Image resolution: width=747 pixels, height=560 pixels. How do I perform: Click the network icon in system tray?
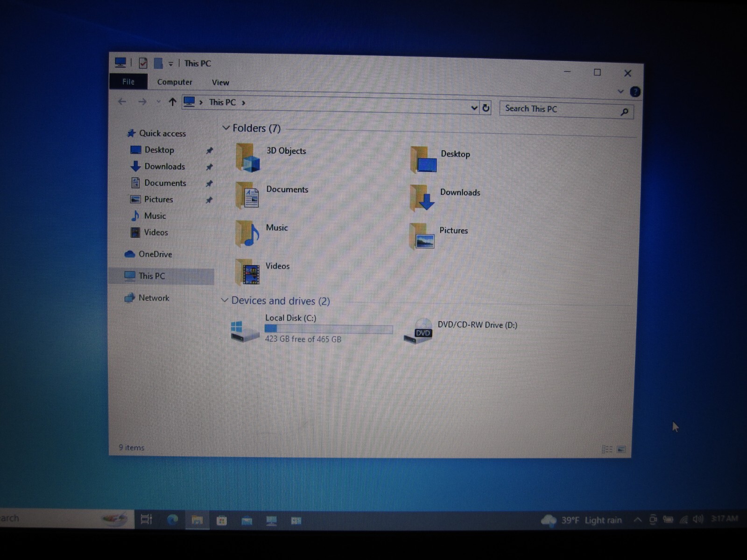pos(684,519)
